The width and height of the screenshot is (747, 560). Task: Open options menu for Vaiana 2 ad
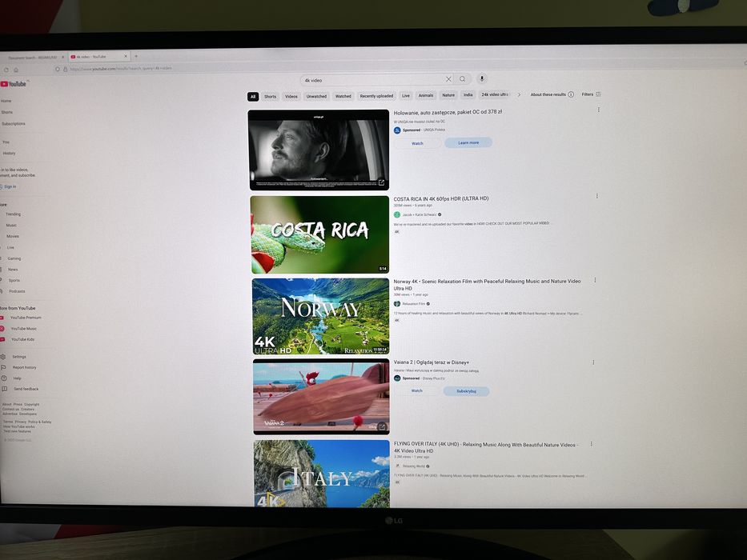tap(593, 362)
